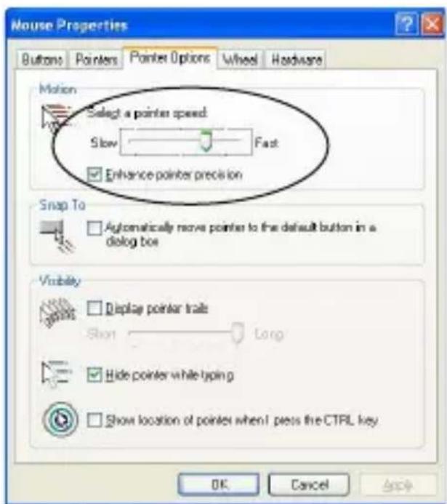Switch to the Wheel tab

[240, 60]
